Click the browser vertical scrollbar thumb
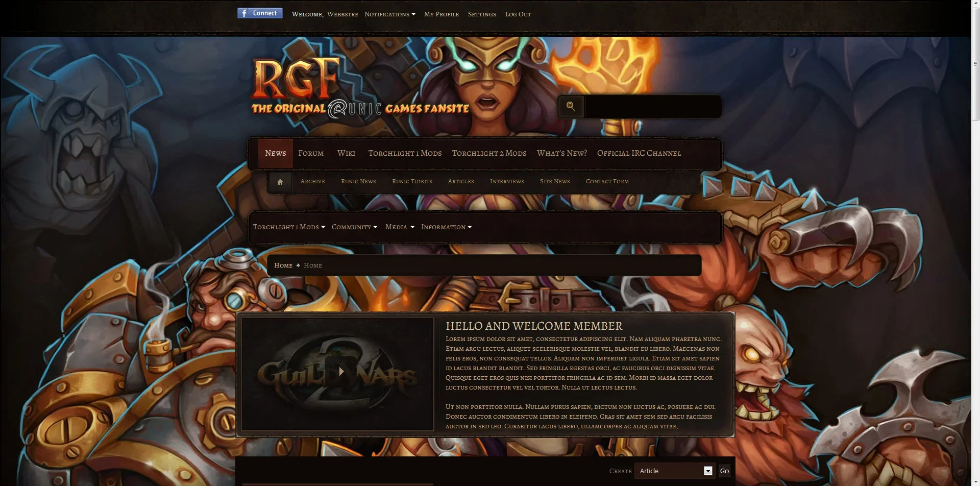The image size is (980, 486). point(975,64)
